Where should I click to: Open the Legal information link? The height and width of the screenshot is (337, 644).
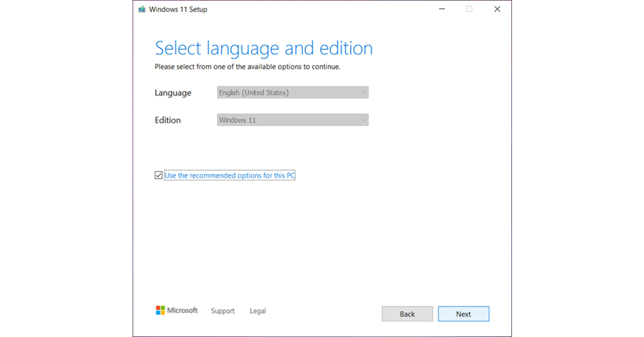(258, 311)
